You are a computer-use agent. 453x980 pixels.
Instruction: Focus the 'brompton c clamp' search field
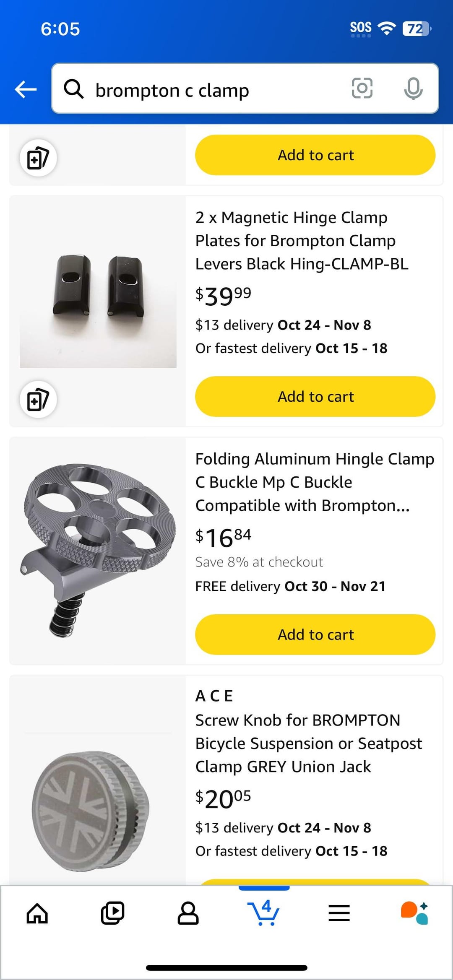pyautogui.click(x=218, y=89)
